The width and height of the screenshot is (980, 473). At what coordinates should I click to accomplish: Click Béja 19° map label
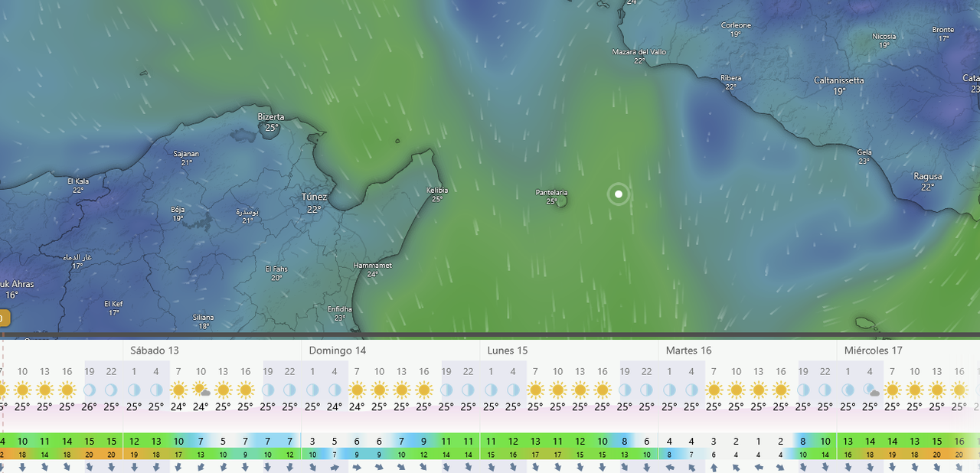(x=178, y=214)
